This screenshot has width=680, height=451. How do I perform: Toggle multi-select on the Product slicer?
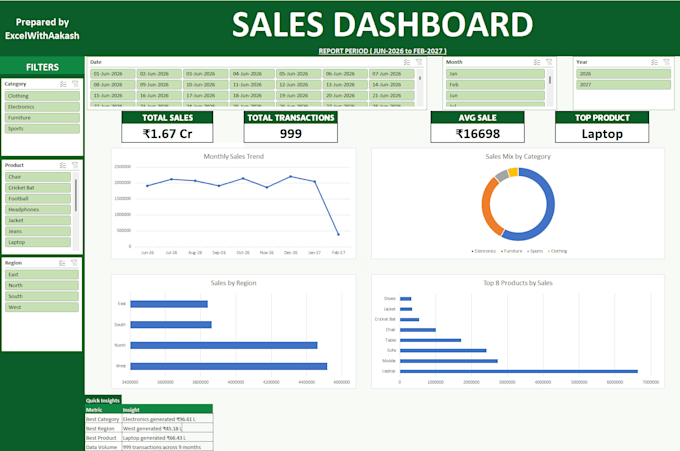(63, 165)
